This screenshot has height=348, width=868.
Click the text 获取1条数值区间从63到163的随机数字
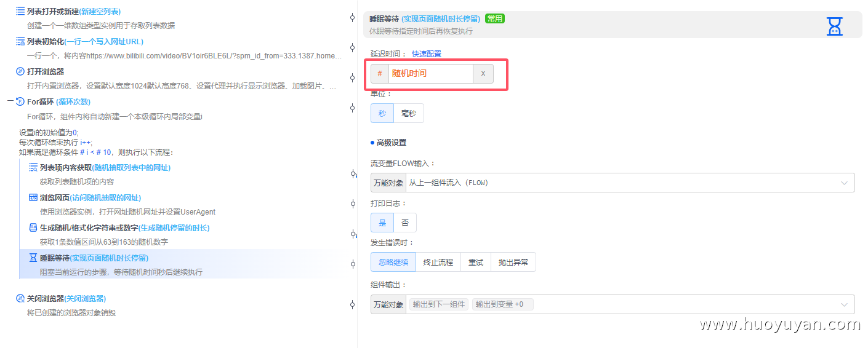[104, 242]
